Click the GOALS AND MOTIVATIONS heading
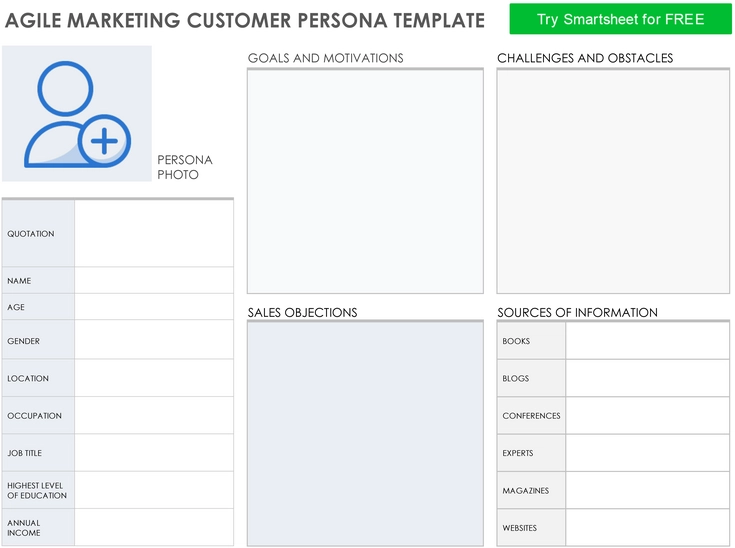This screenshot has height=548, width=735. tap(325, 58)
